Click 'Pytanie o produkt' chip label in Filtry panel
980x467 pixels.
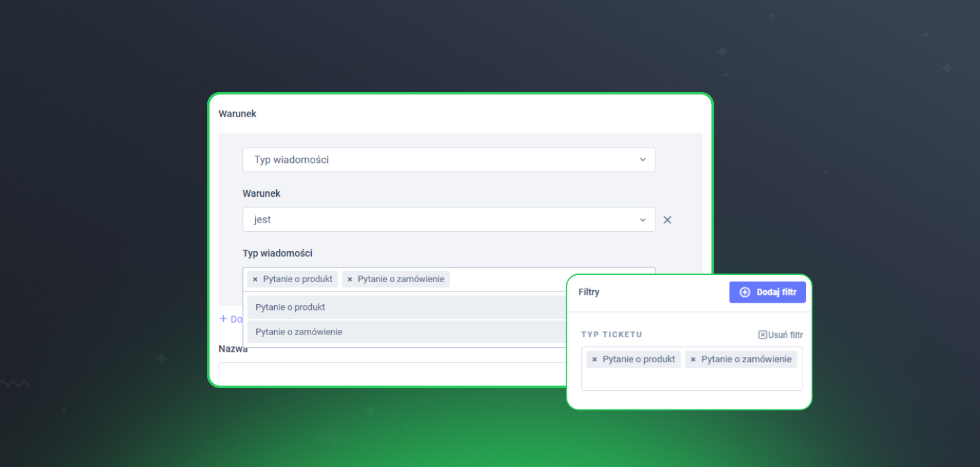638,360
